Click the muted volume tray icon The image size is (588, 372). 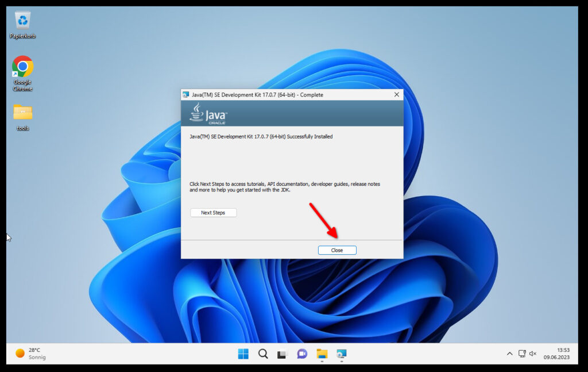[533, 354]
